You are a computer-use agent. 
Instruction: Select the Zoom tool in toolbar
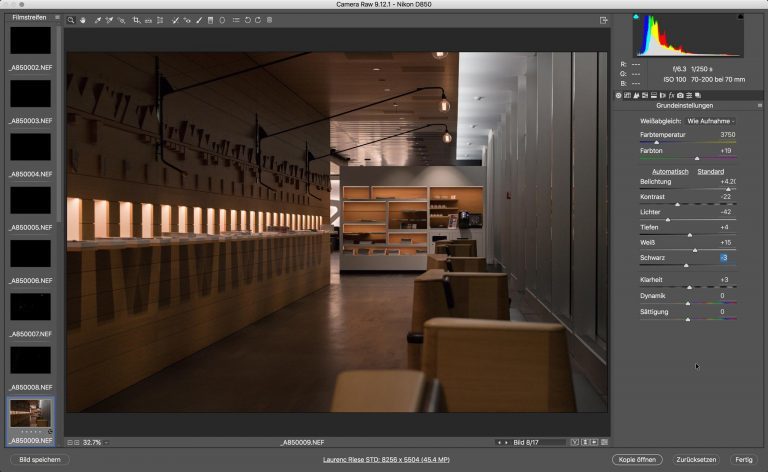coord(71,20)
